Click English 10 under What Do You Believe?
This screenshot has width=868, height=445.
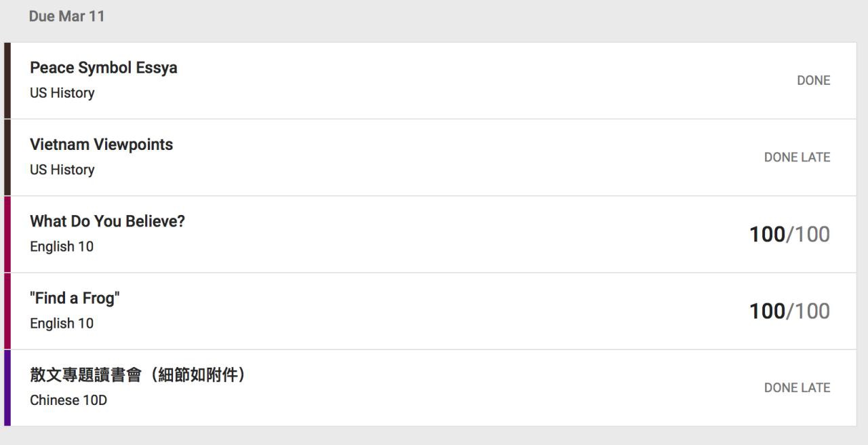62,246
